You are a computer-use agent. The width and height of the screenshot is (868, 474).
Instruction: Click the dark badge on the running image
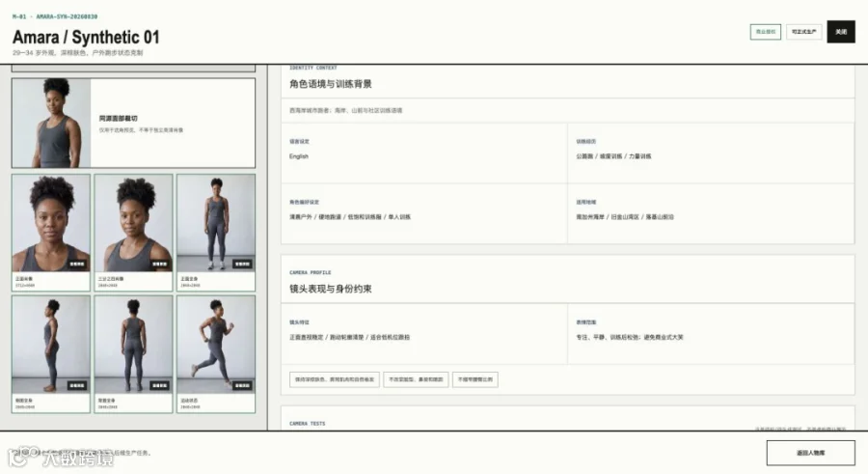click(242, 385)
